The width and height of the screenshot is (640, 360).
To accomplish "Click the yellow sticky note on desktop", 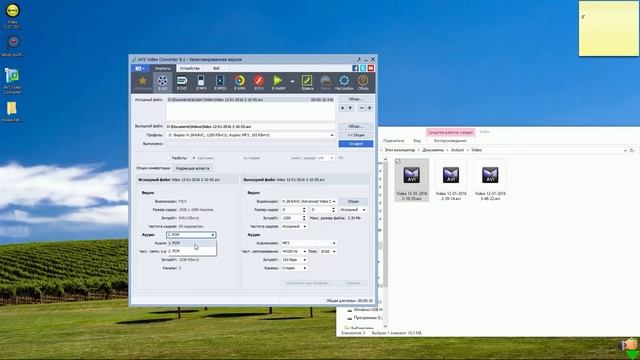I will tap(609, 29).
